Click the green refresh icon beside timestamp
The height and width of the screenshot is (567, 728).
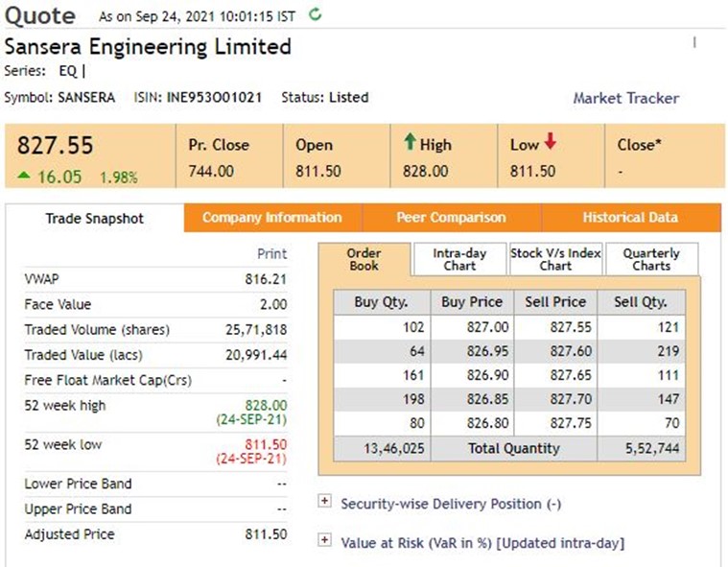pyautogui.click(x=317, y=15)
